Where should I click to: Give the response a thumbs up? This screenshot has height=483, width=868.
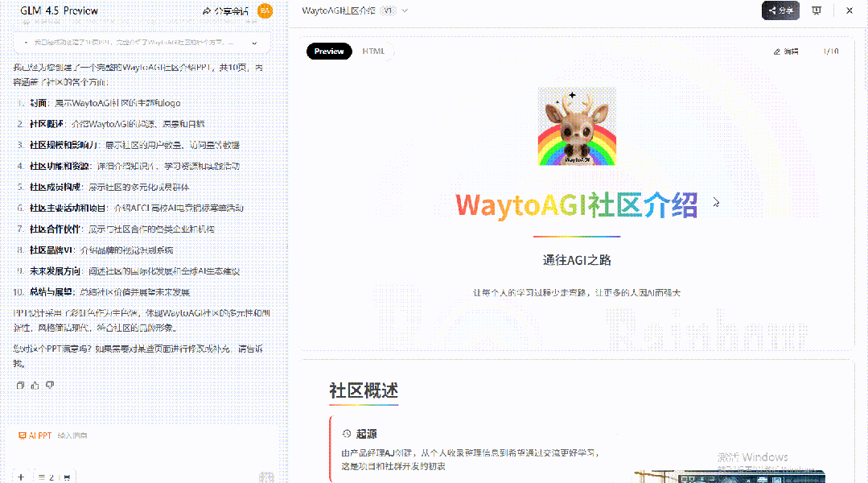[35, 385]
